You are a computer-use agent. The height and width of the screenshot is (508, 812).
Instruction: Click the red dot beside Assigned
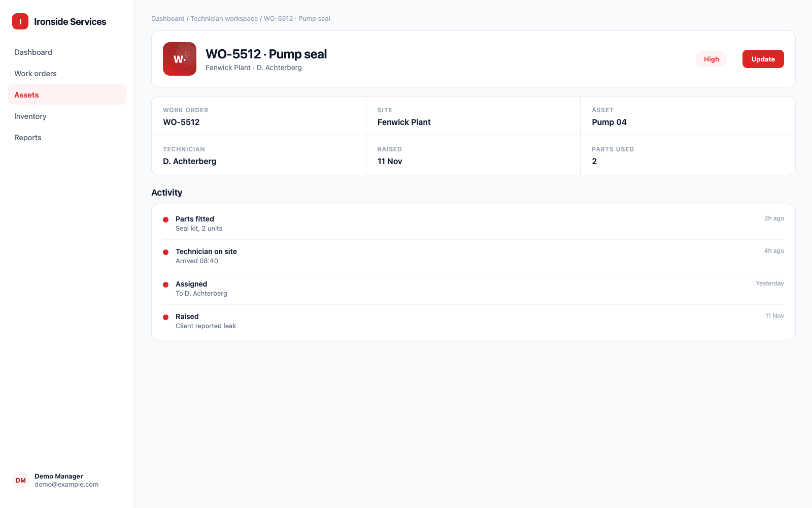click(x=165, y=284)
